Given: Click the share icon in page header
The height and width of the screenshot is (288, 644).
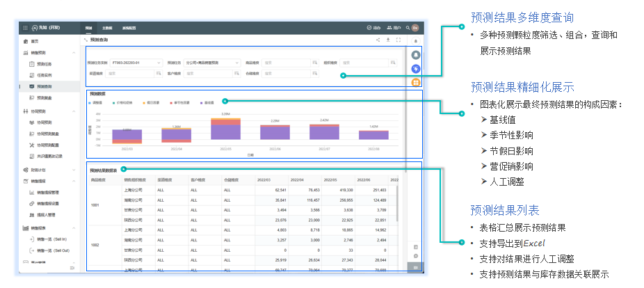Looking at the screenshot, I should point(378,40).
